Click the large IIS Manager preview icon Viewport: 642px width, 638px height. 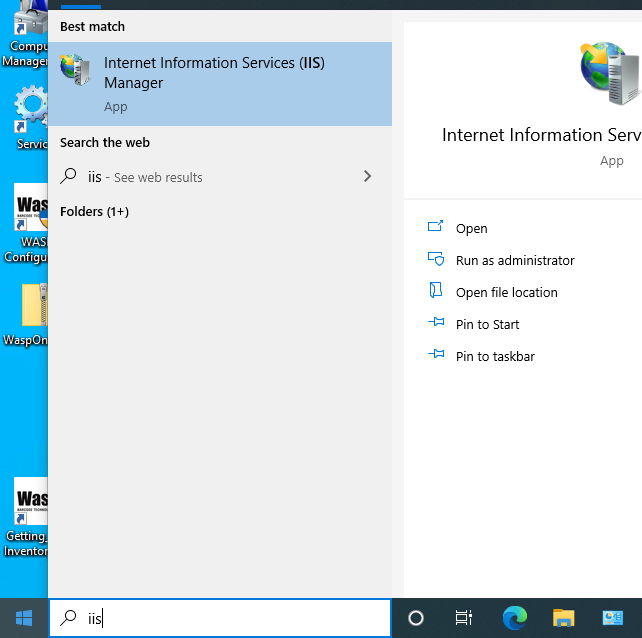click(610, 73)
